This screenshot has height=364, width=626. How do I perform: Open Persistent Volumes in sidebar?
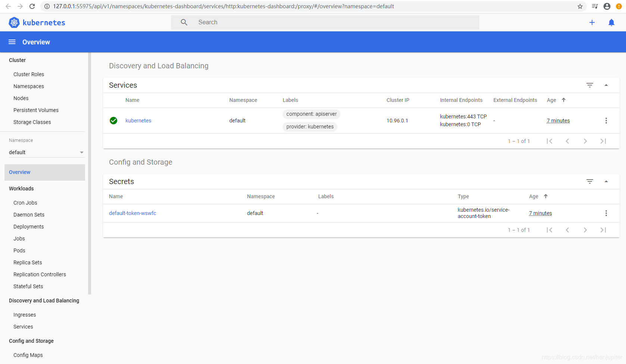click(36, 110)
